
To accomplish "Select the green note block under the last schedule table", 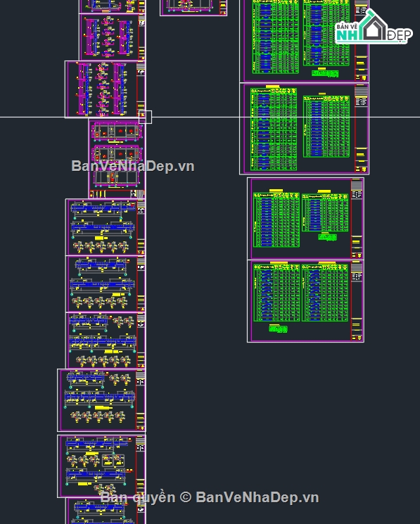I will (x=278, y=328).
